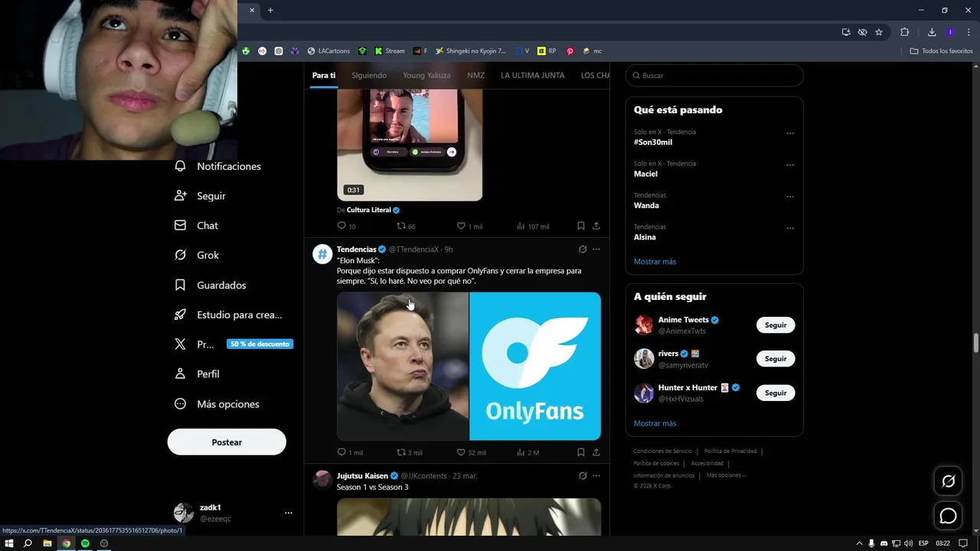Expand the footer Más opciones link
Image resolution: width=980 pixels, height=551 pixels.
point(726,475)
